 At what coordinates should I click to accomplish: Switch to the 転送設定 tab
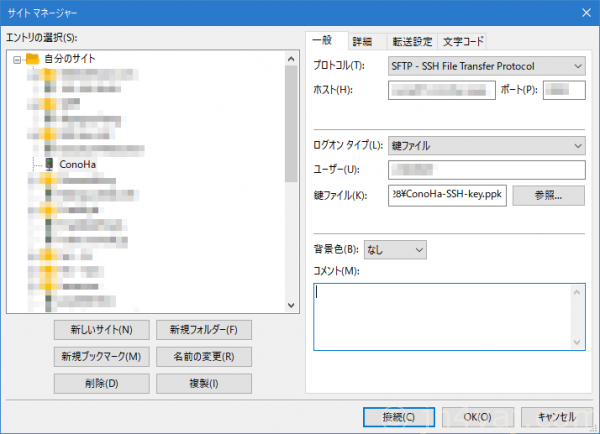(x=410, y=41)
